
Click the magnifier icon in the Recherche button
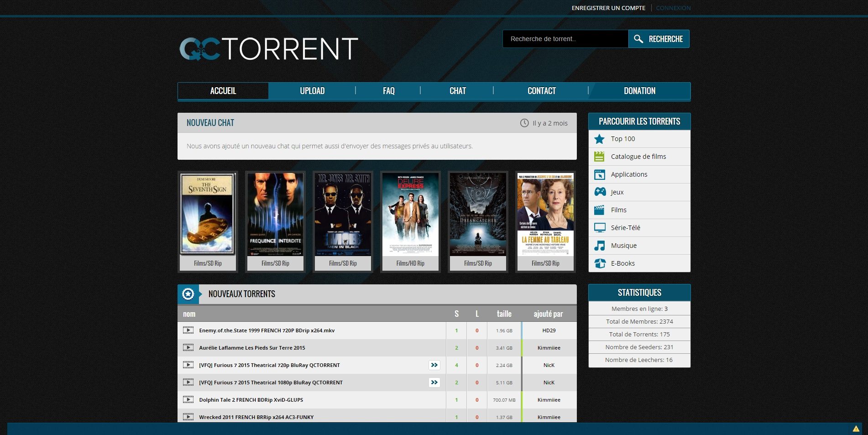[638, 39]
